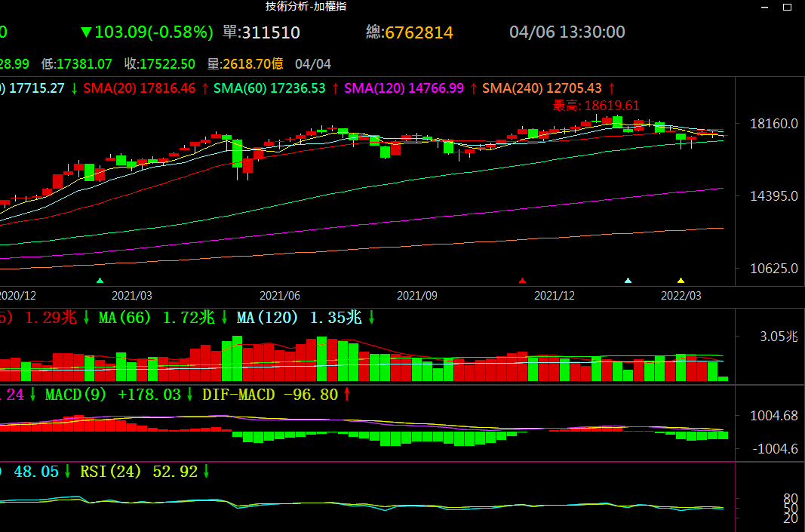Select the SMA(60) moving average label
805x532 pixels.
point(238,88)
